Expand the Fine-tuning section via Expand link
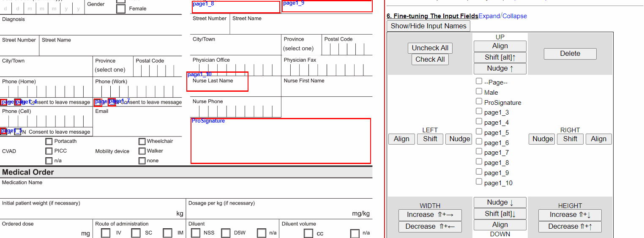644x238 pixels. click(x=489, y=16)
